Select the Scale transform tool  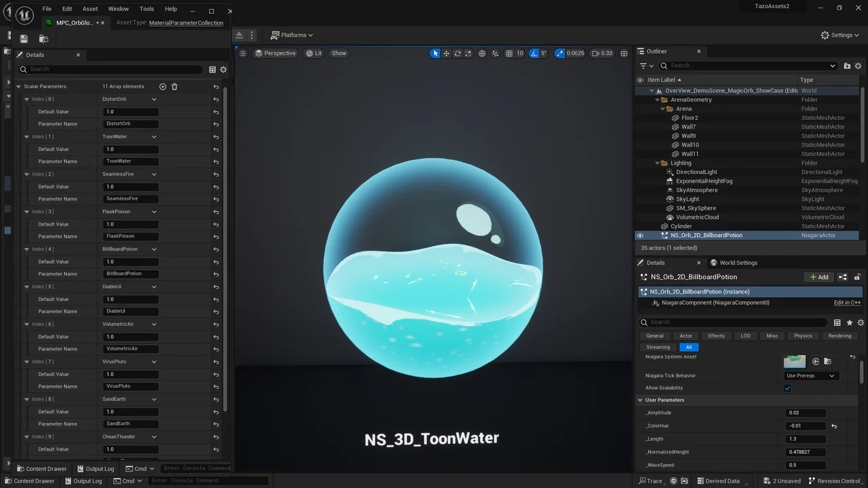pyautogui.click(x=468, y=53)
